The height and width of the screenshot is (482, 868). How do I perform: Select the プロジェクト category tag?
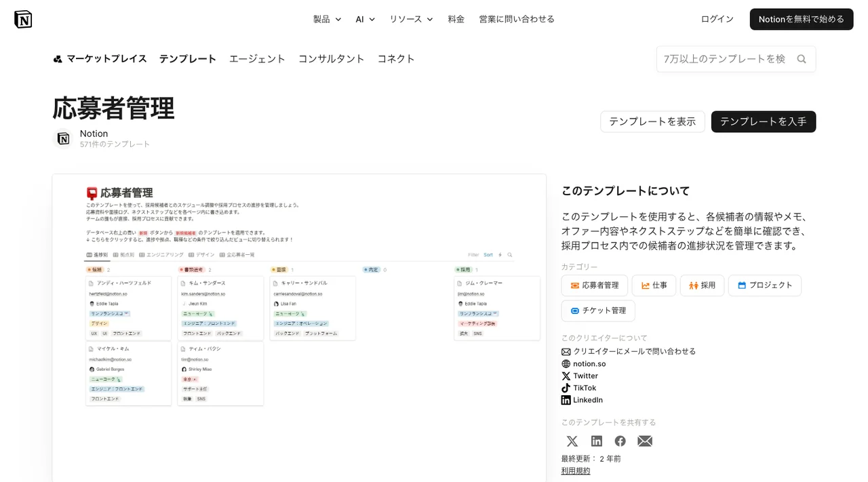(x=765, y=285)
